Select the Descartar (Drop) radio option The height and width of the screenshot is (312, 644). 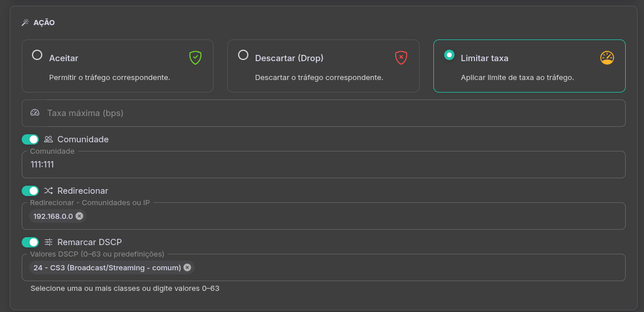pyautogui.click(x=243, y=55)
